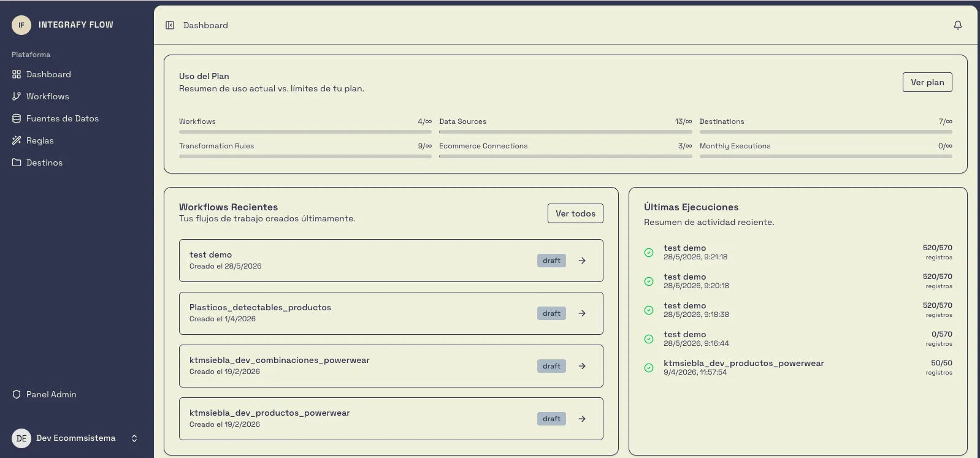The image size is (980, 458).
Task: Click the Workflows branch icon in sidebar
Action: point(17,96)
